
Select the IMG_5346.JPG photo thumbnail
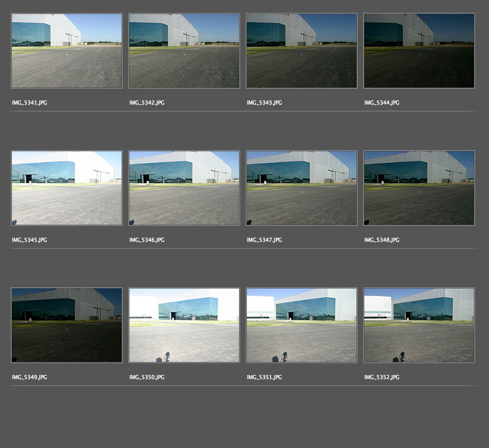pyautogui.click(x=184, y=188)
